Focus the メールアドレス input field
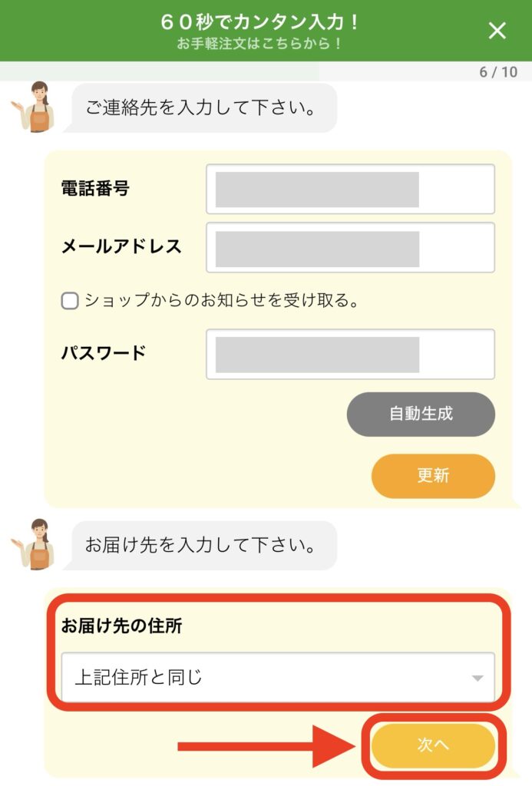 click(x=350, y=248)
